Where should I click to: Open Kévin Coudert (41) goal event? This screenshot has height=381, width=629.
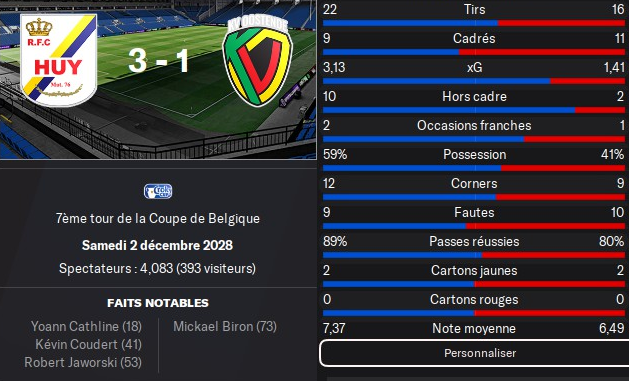(88, 344)
